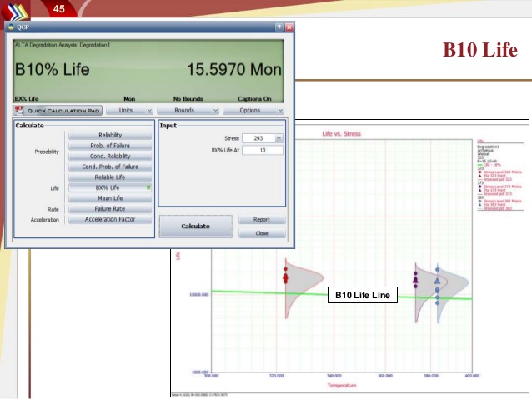Viewport: 532px width, 399px height.
Task: Close the QCP window with X
Action: coord(289,27)
